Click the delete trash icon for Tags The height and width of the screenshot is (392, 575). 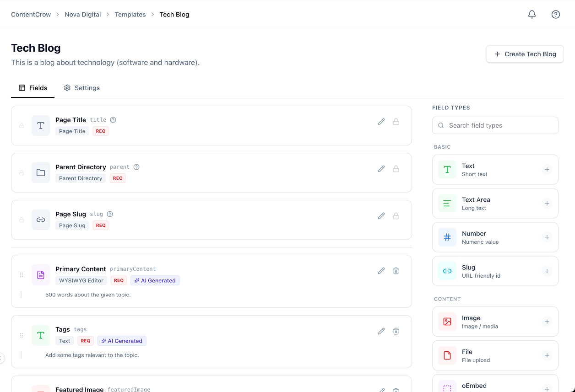pyautogui.click(x=396, y=331)
